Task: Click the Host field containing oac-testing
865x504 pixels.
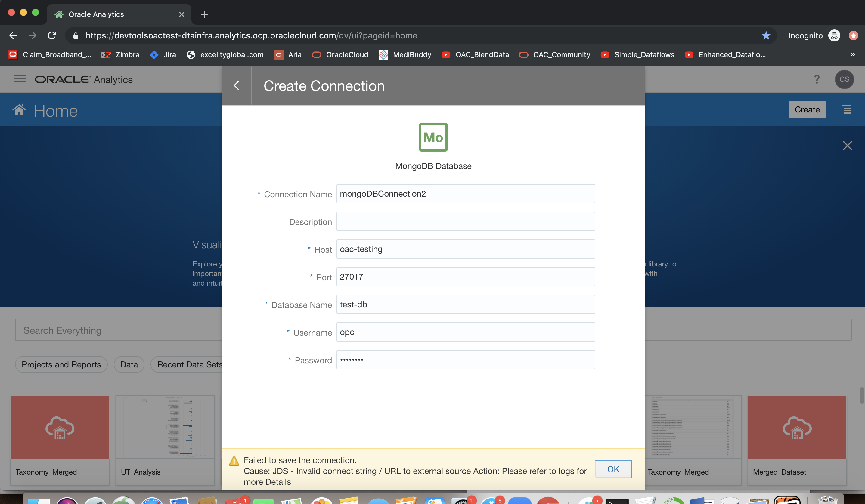Action: coord(465,249)
